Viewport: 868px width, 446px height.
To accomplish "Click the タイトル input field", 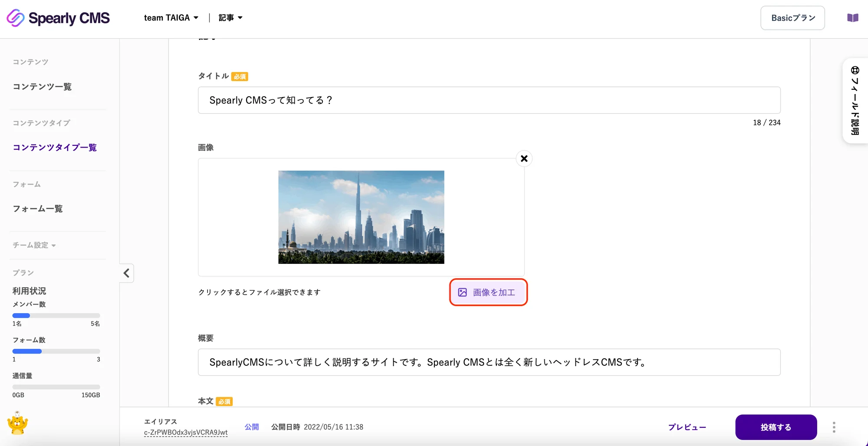I will (489, 100).
